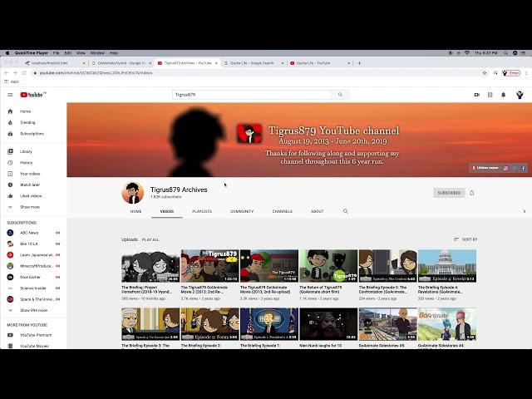Screen dimensions: 532x399
Task: Open the account avatar menu
Action: [520, 95]
